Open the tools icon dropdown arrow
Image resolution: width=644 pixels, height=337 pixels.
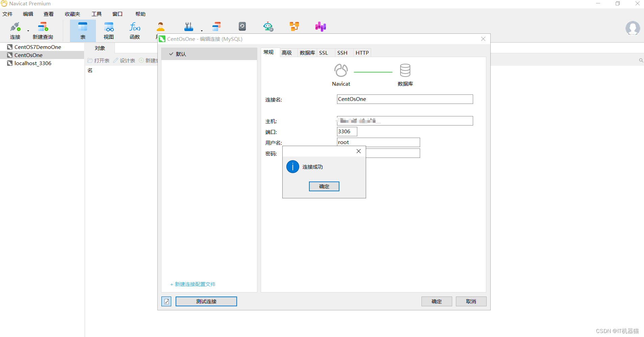[202, 31]
